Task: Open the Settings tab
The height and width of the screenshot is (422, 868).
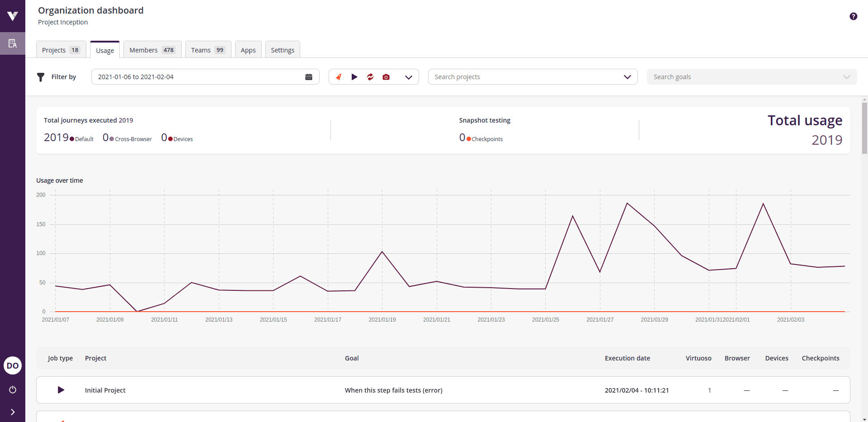Action: tap(282, 50)
